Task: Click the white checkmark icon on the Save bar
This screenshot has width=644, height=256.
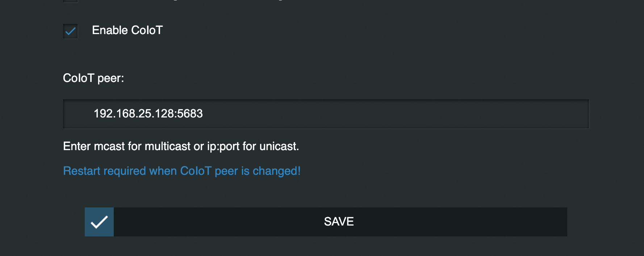Action: (x=99, y=222)
